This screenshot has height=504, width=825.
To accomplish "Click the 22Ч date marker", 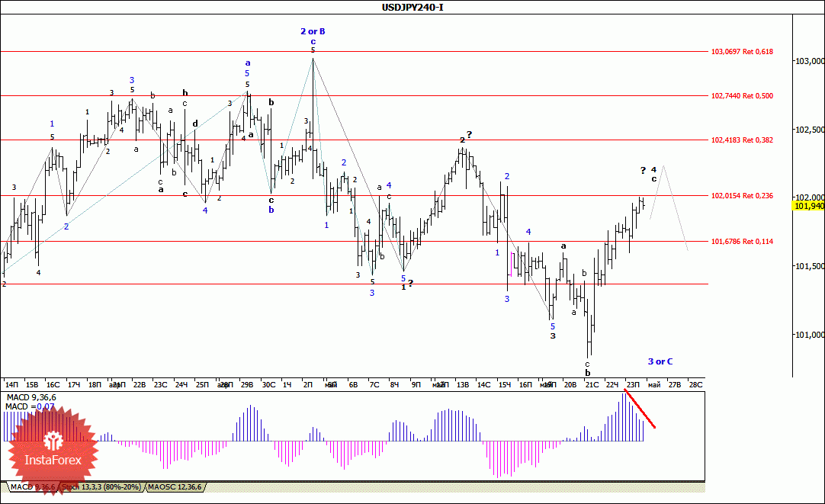I will click(x=612, y=384).
